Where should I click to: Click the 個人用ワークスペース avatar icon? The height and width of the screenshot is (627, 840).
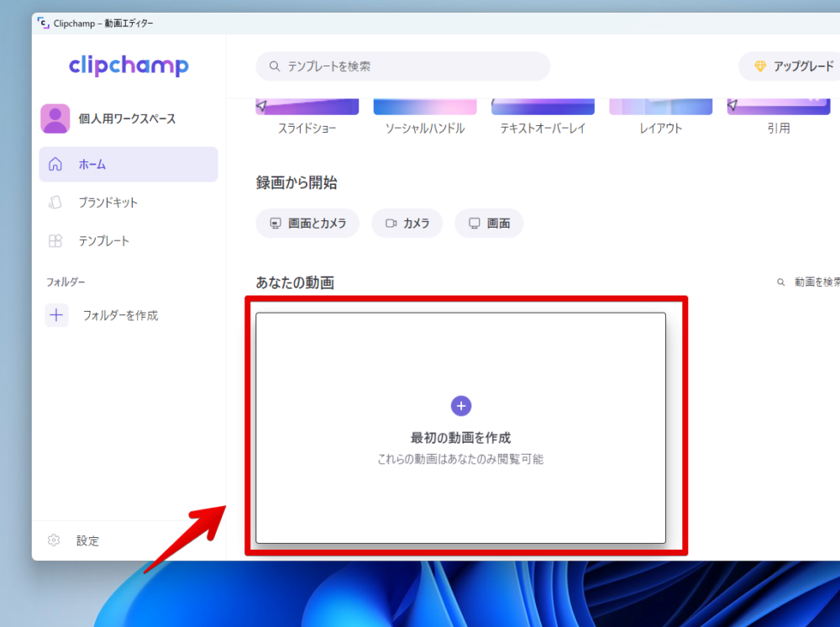[55, 118]
